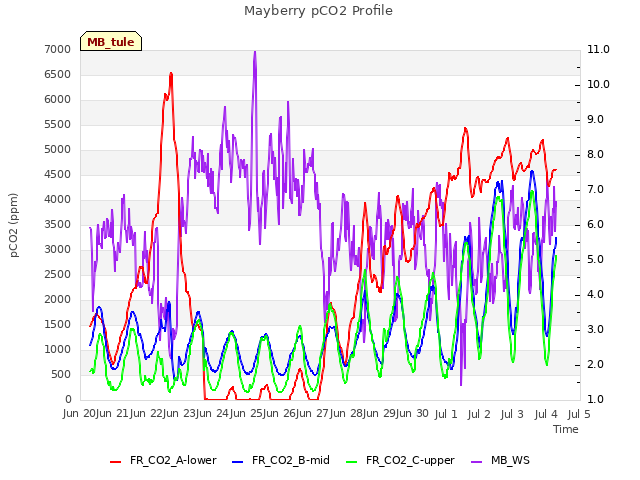Click the Jul 3 date label

point(512,415)
